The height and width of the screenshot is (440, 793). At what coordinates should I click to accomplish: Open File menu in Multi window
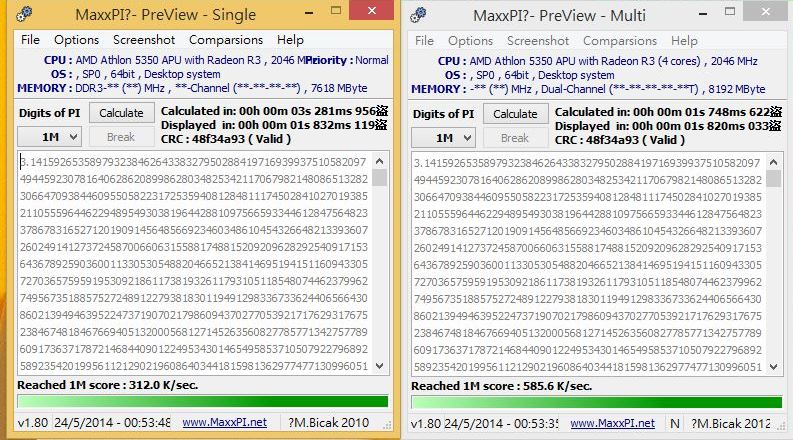pyautogui.click(x=424, y=40)
